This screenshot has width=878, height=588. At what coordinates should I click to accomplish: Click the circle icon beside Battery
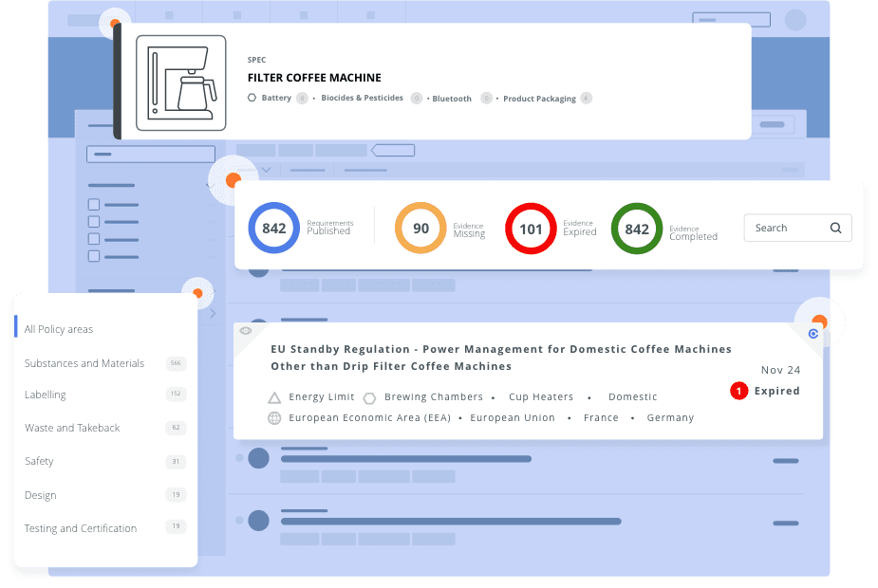coord(252,98)
